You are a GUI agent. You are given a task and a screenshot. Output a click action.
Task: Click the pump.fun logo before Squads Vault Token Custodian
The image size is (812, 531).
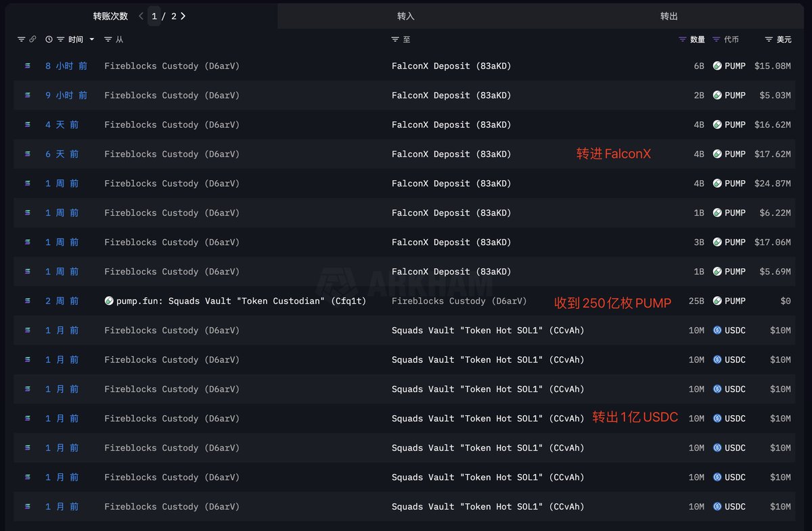pyautogui.click(x=109, y=301)
